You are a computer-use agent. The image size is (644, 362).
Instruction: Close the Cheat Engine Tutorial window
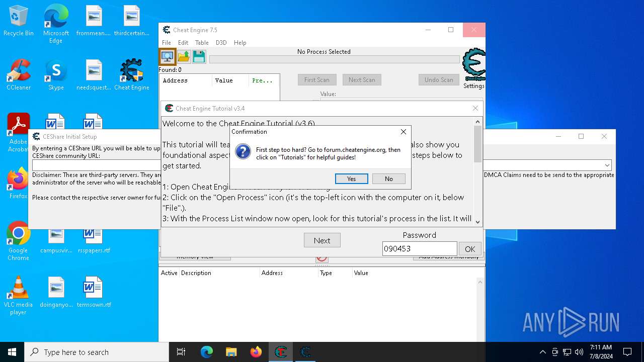point(475,108)
